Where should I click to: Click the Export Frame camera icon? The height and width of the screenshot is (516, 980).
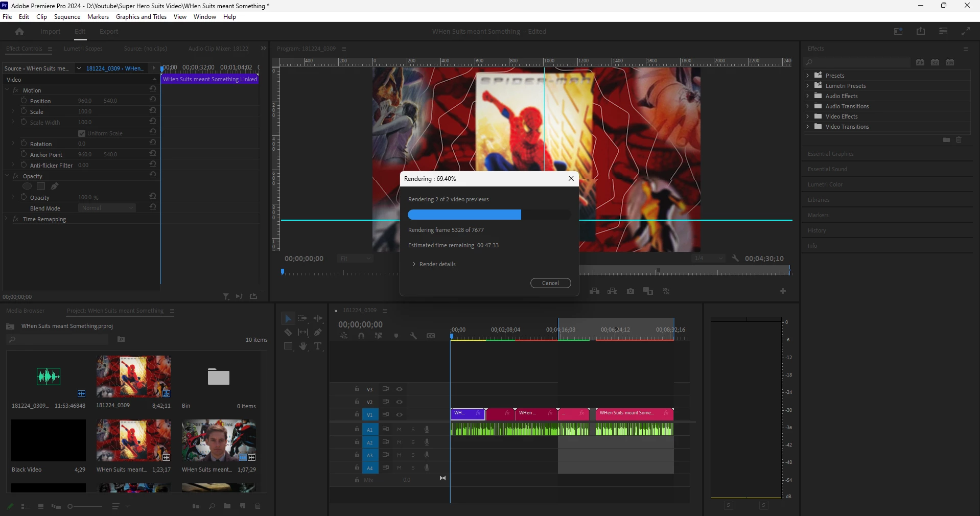click(x=631, y=291)
